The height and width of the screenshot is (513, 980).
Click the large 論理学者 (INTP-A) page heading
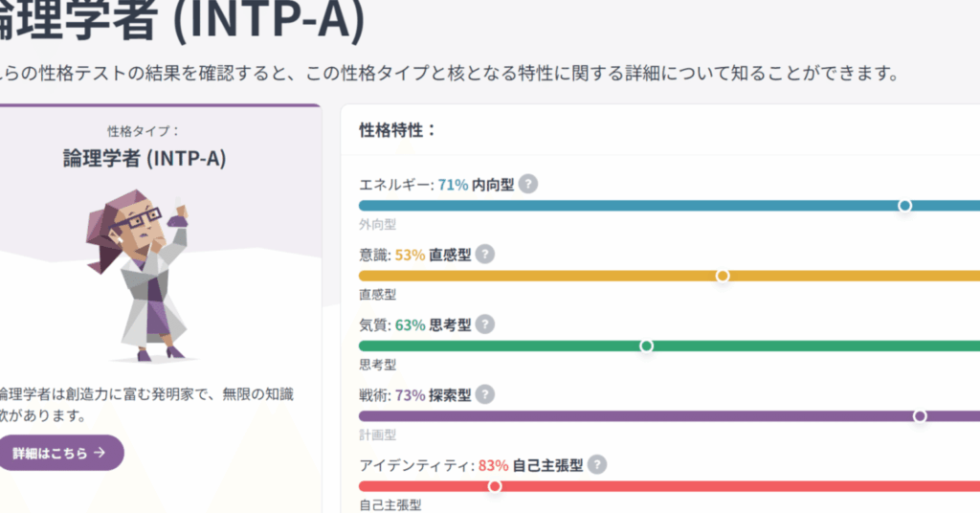click(182, 21)
